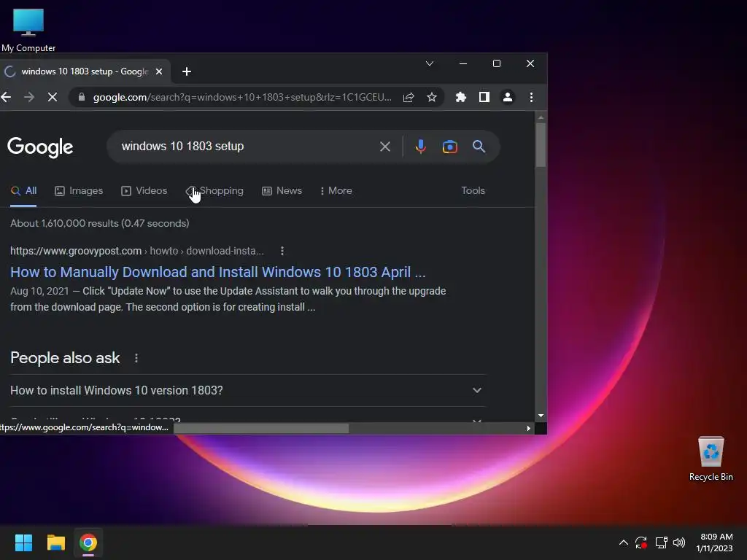Open the tab search dropdown arrow
Image resolution: width=747 pixels, height=560 pixels.
[x=429, y=63]
